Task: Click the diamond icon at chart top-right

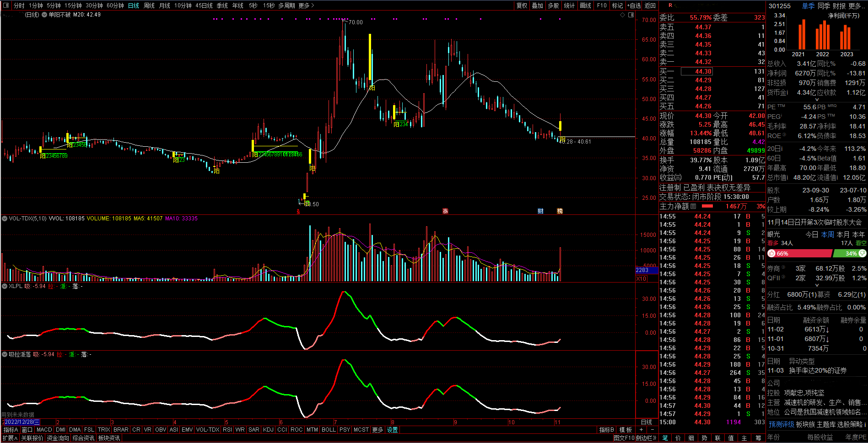Action: (x=622, y=15)
